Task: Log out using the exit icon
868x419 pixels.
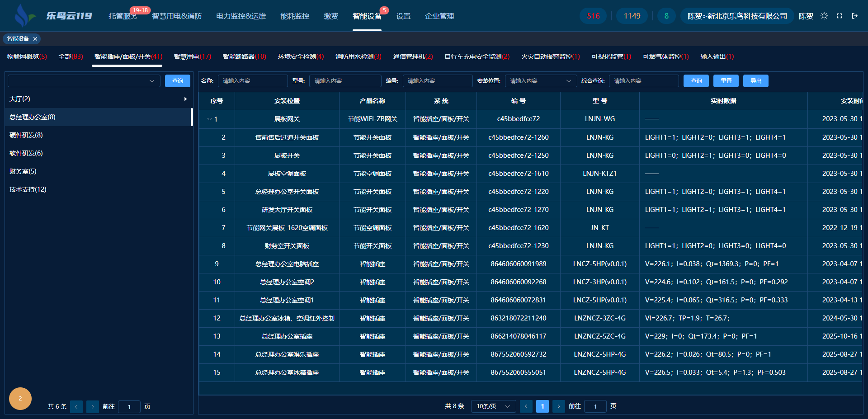Action: [x=855, y=16]
